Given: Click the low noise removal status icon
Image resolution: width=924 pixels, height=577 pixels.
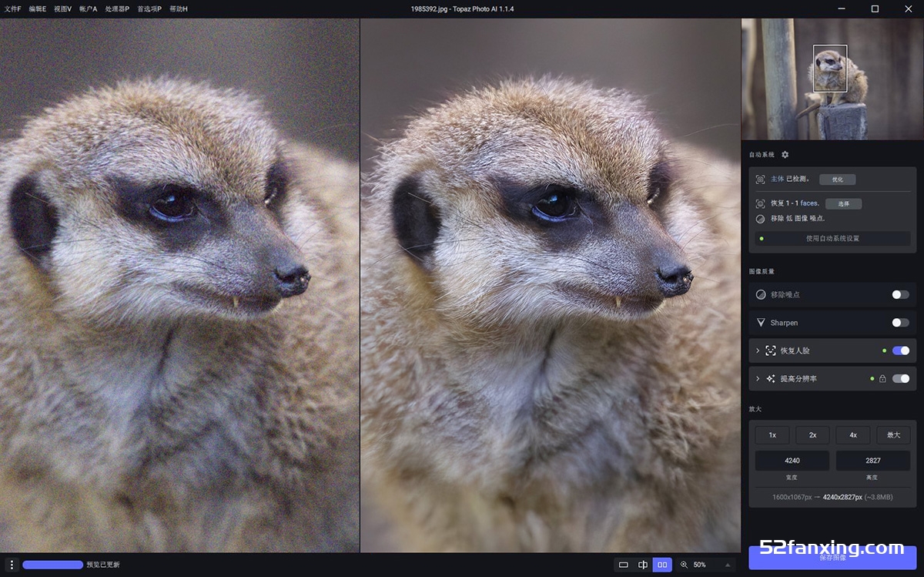Looking at the screenshot, I should [760, 219].
